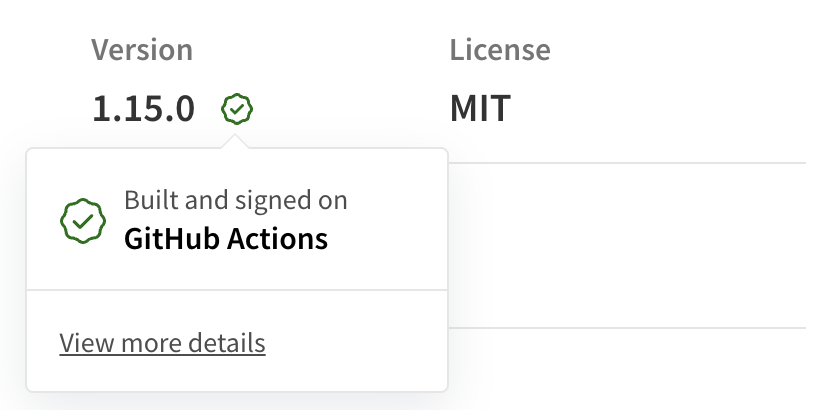Click the word details in the popup link
Viewport: 836px width, 410px height.
231,343
